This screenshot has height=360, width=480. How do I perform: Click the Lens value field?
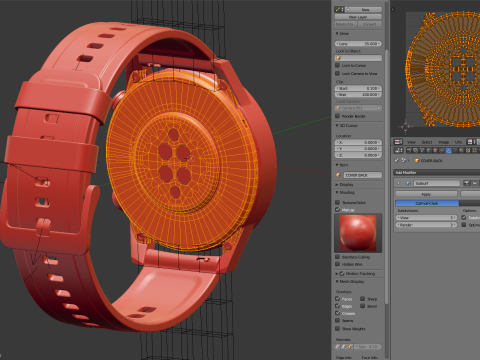click(x=358, y=44)
